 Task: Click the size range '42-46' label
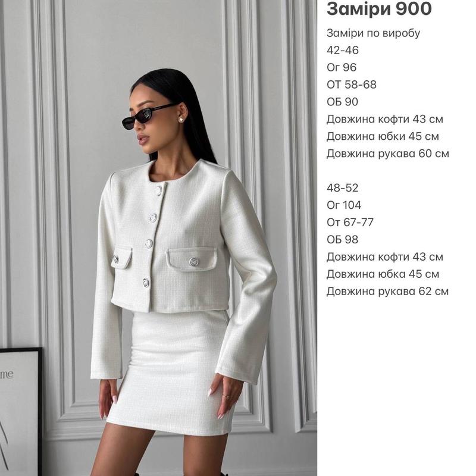pos(343,50)
